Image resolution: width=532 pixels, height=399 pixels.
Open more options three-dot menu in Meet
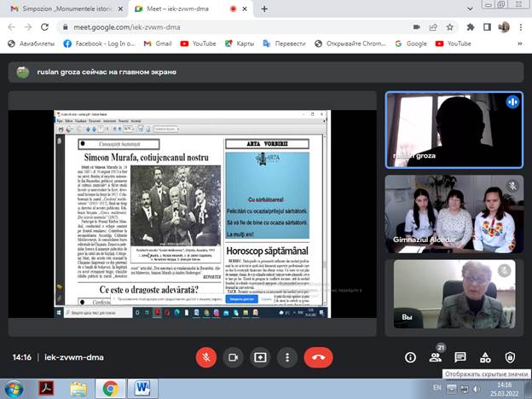tap(288, 357)
